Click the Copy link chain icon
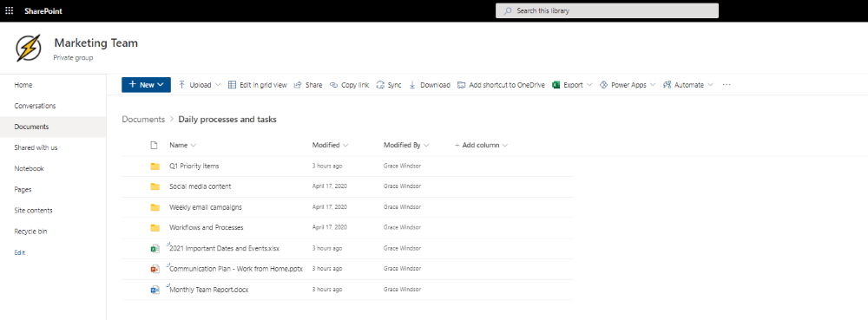This screenshot has width=868, height=320. (333, 85)
